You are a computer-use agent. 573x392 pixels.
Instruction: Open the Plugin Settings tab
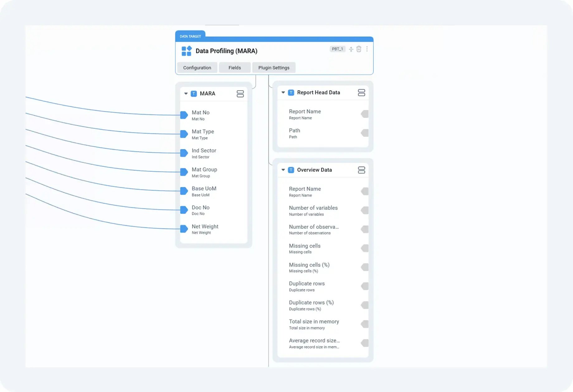[274, 68]
